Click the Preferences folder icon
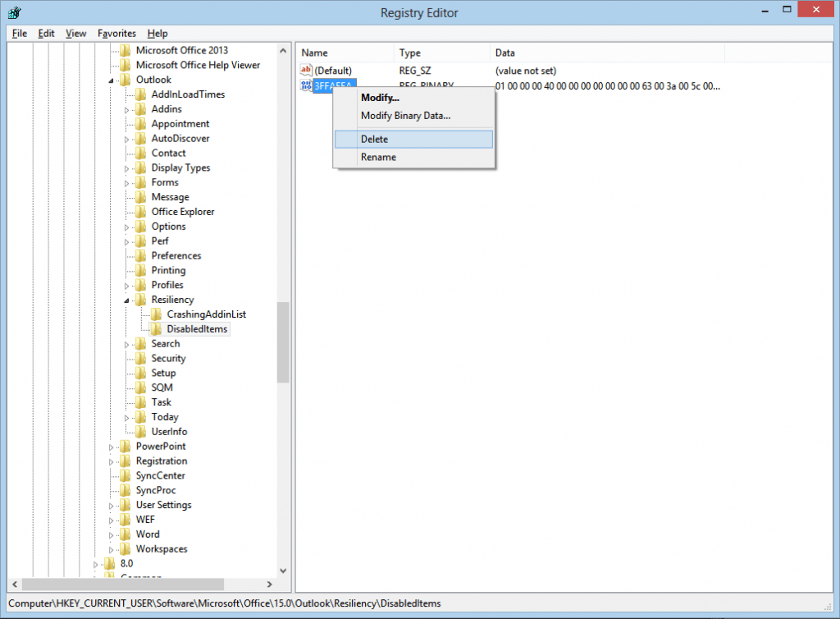This screenshot has height=619, width=840. (139, 255)
